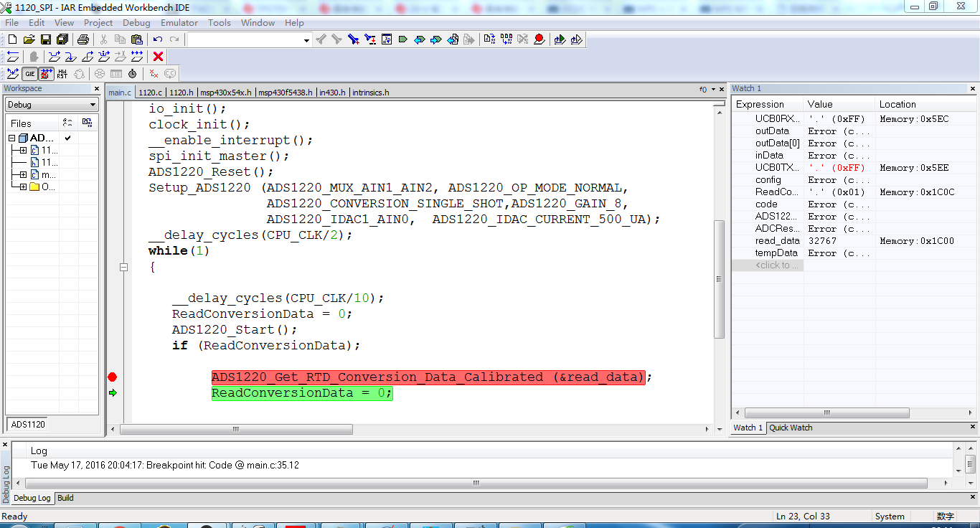Toggle a bookmark with the green flag icon

coord(403,39)
